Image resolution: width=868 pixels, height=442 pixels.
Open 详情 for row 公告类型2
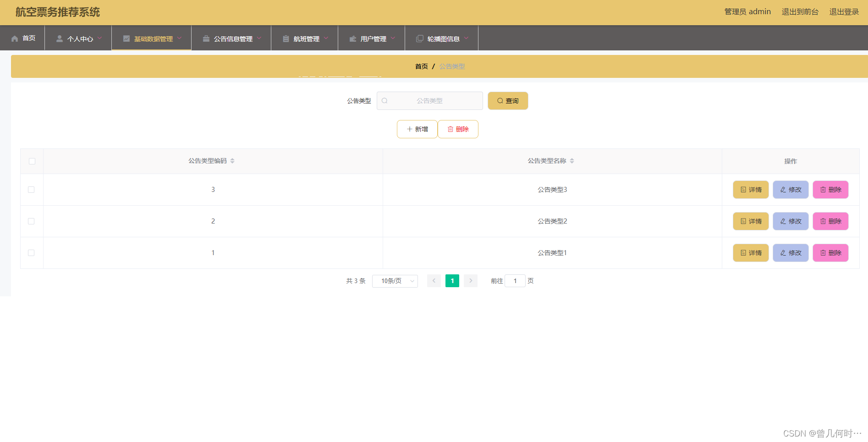(x=751, y=221)
